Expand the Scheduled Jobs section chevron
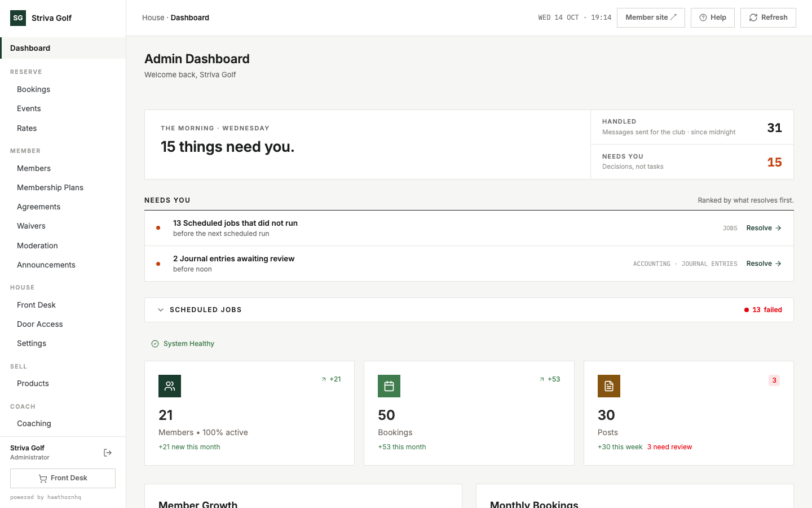Screen dimensions: 812x508 point(161,310)
